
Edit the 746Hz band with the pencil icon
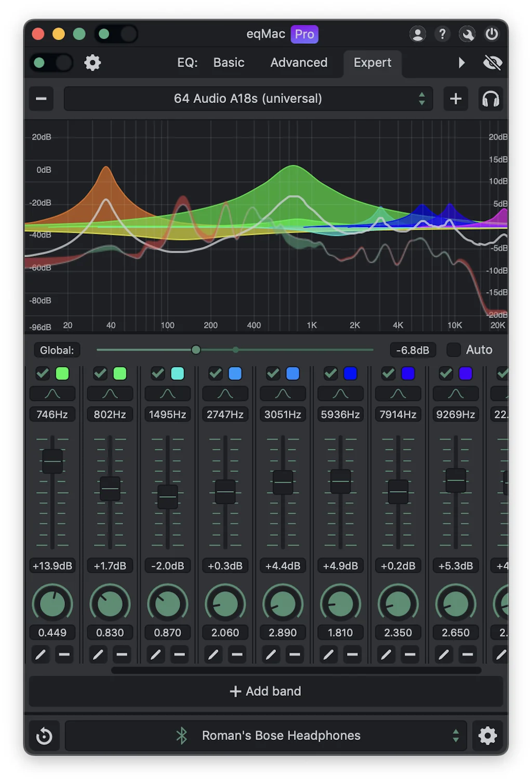tap(41, 654)
